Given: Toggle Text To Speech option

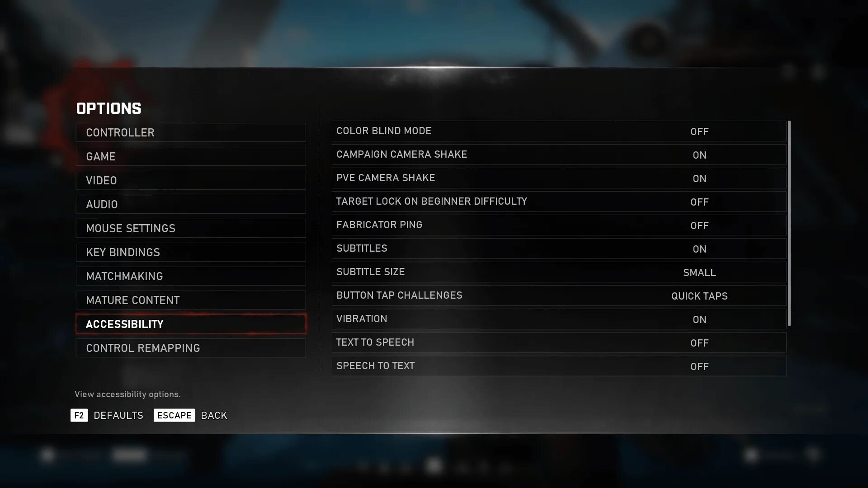Looking at the screenshot, I should coord(700,343).
